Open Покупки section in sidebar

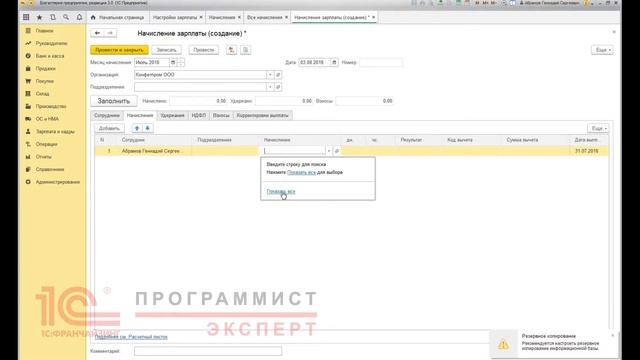coord(44,81)
